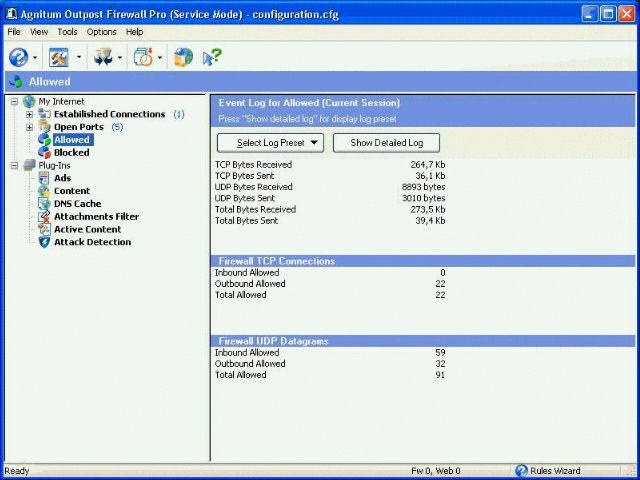Viewport: 640px width, 480px height.
Task: Click the 'TCP Bytes Received' label
Action: [253, 165]
